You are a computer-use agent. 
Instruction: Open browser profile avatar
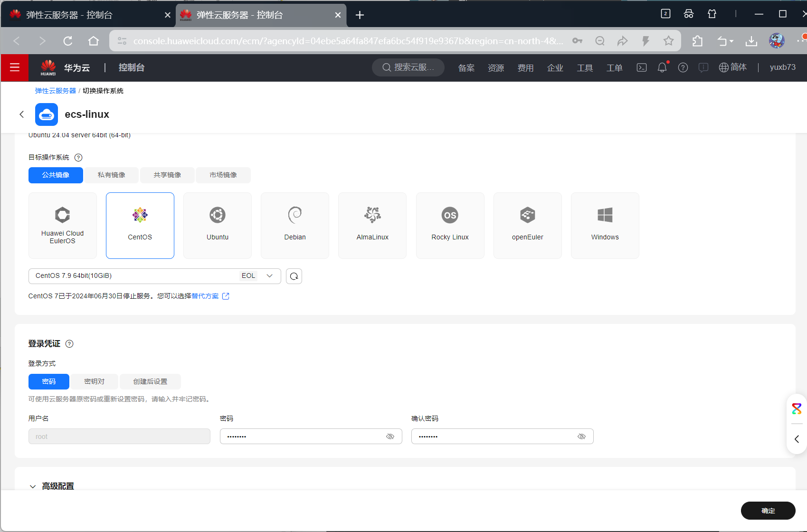pos(777,41)
